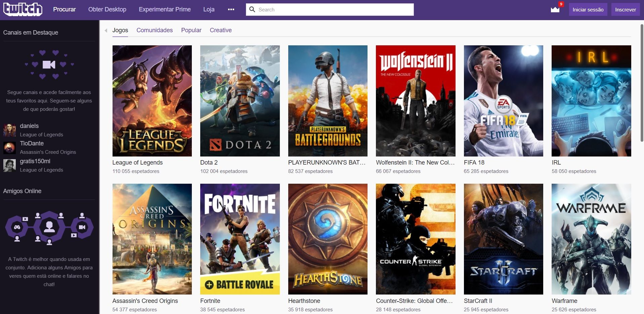Switch to the Comunidades tab
644x314 pixels.
pyautogui.click(x=155, y=30)
